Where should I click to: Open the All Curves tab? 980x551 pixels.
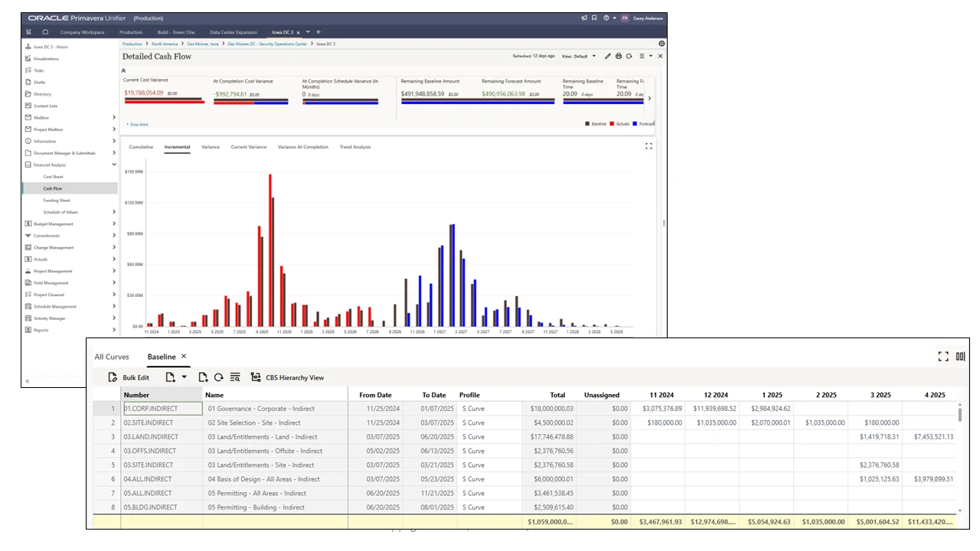point(112,357)
